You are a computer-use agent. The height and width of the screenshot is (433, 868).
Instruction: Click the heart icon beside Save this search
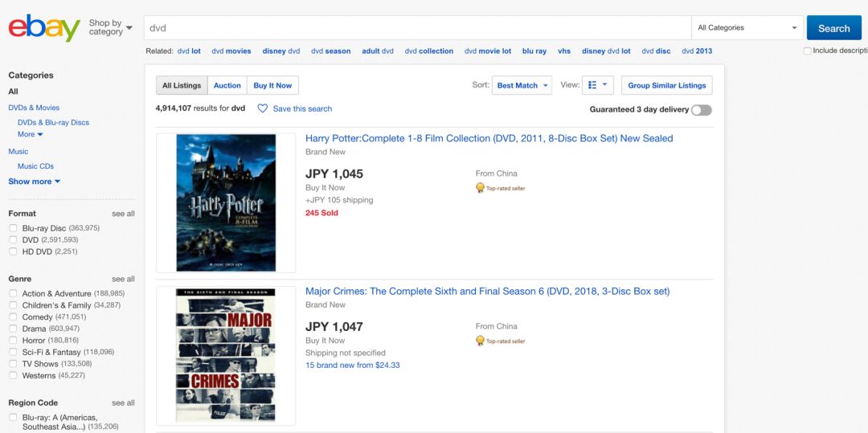[262, 108]
